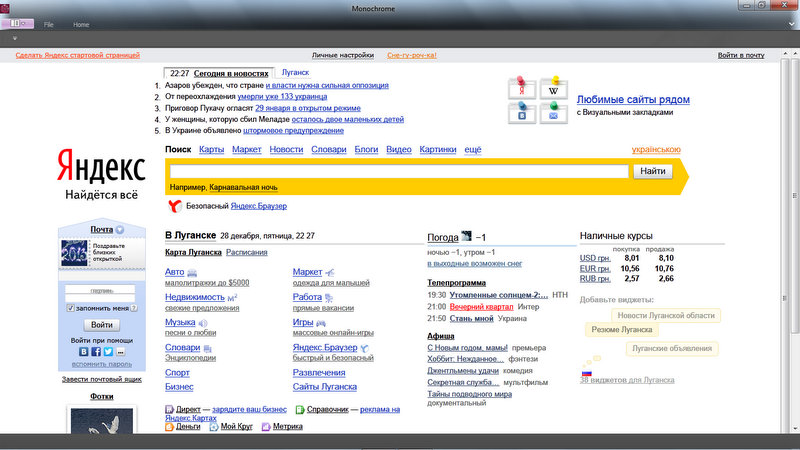Open the Home ribbon tab

[x=81, y=24]
